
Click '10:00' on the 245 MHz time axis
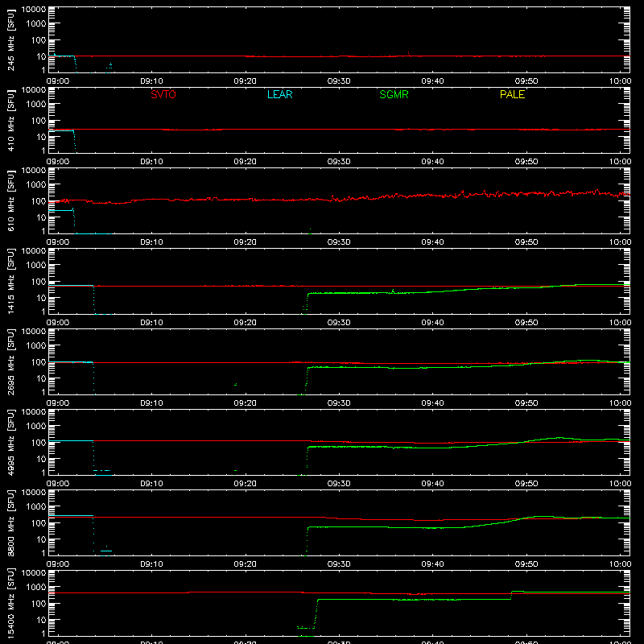pyautogui.click(x=620, y=81)
